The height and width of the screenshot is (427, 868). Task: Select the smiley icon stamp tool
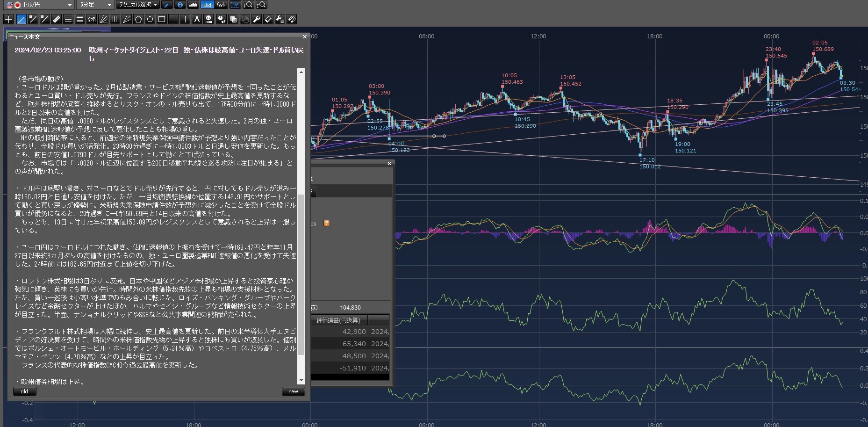[208, 19]
